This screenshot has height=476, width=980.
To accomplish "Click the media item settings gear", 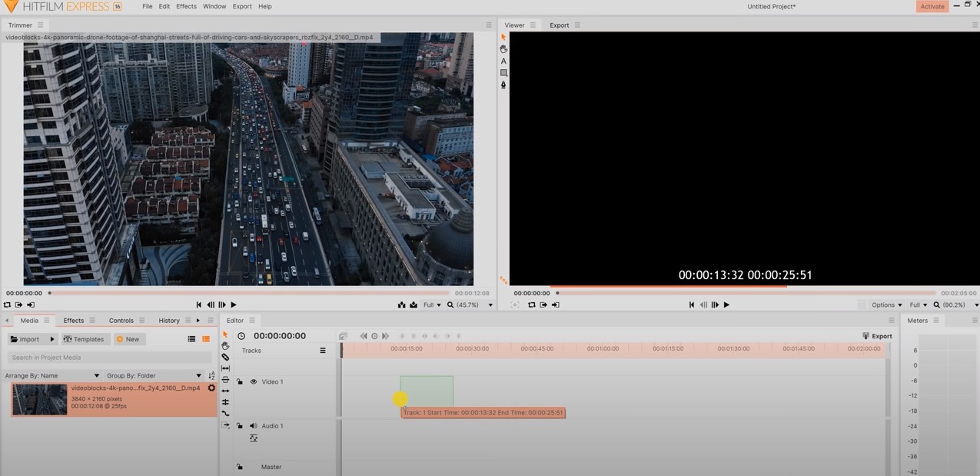I will point(212,388).
